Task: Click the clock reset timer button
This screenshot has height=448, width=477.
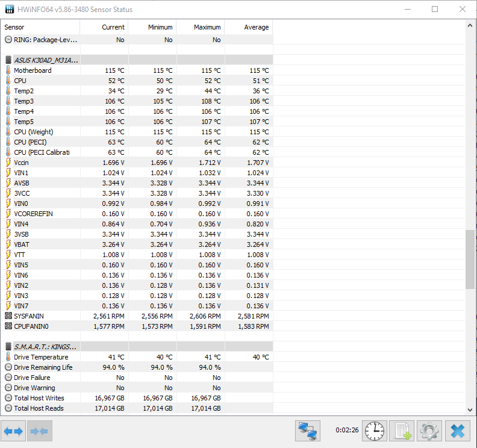Action: (375, 431)
